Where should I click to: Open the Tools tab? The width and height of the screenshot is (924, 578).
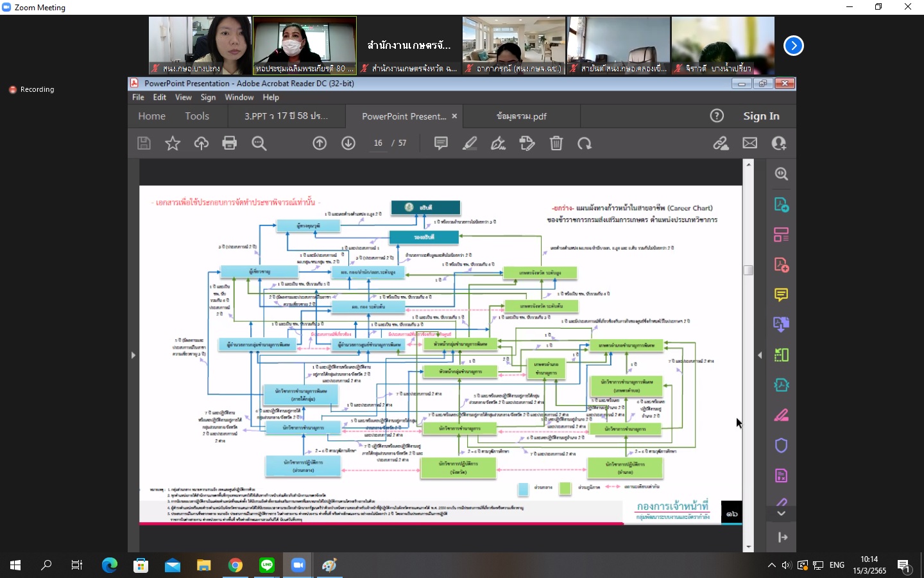197,116
